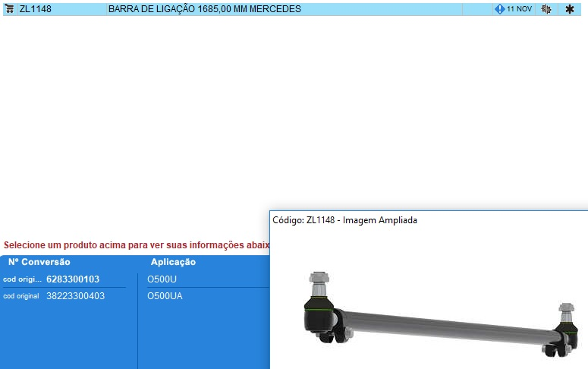Click the truncated 'cod origi...' label
Viewport: 588px width, 369px height.
22,279
